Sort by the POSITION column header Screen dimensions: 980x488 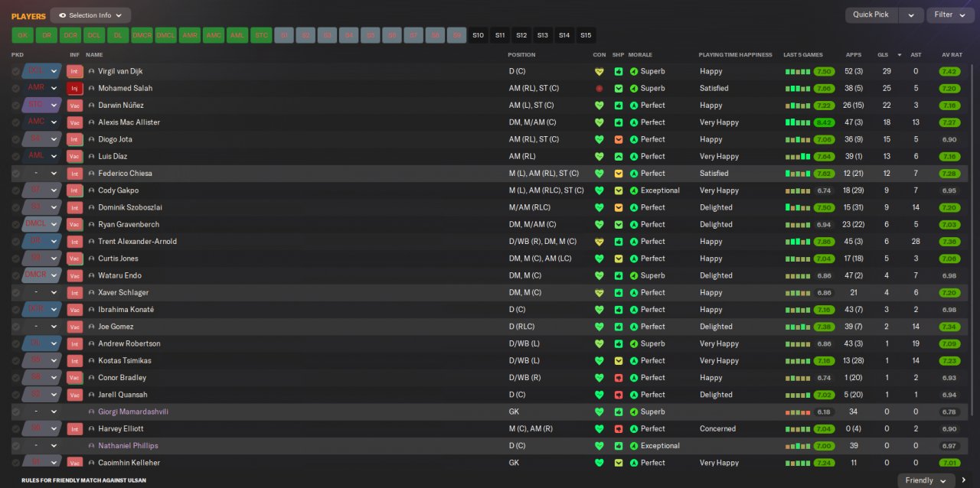click(x=521, y=55)
